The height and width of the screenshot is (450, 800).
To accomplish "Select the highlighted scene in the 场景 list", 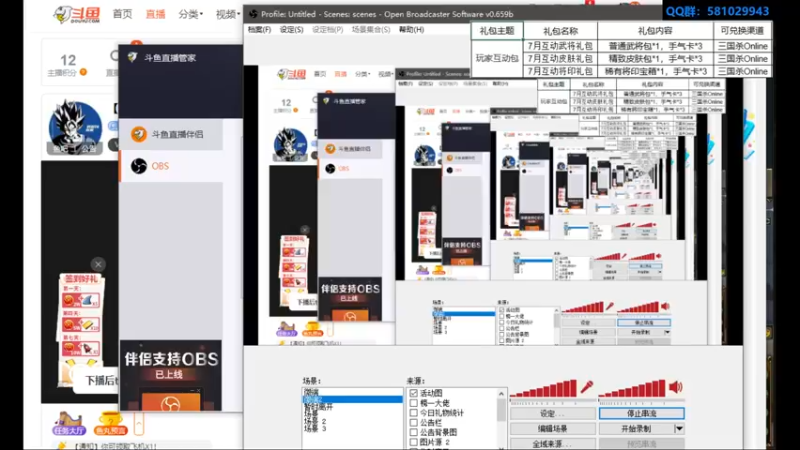I will pyautogui.click(x=352, y=399).
